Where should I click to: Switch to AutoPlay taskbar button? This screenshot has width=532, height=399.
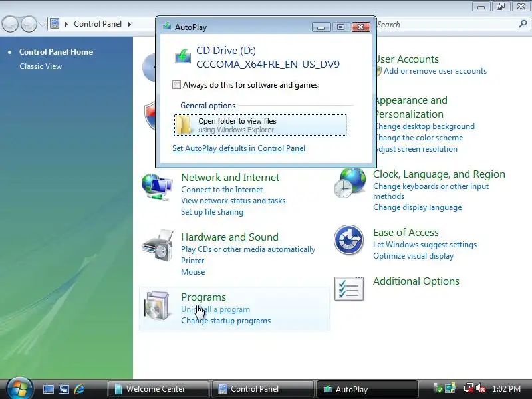pyautogui.click(x=367, y=389)
